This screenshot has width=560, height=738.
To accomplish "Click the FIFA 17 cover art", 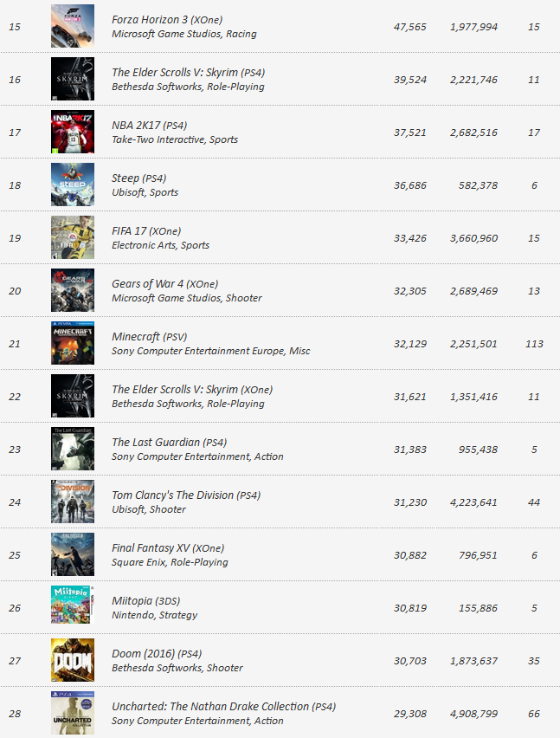I will click(73, 237).
